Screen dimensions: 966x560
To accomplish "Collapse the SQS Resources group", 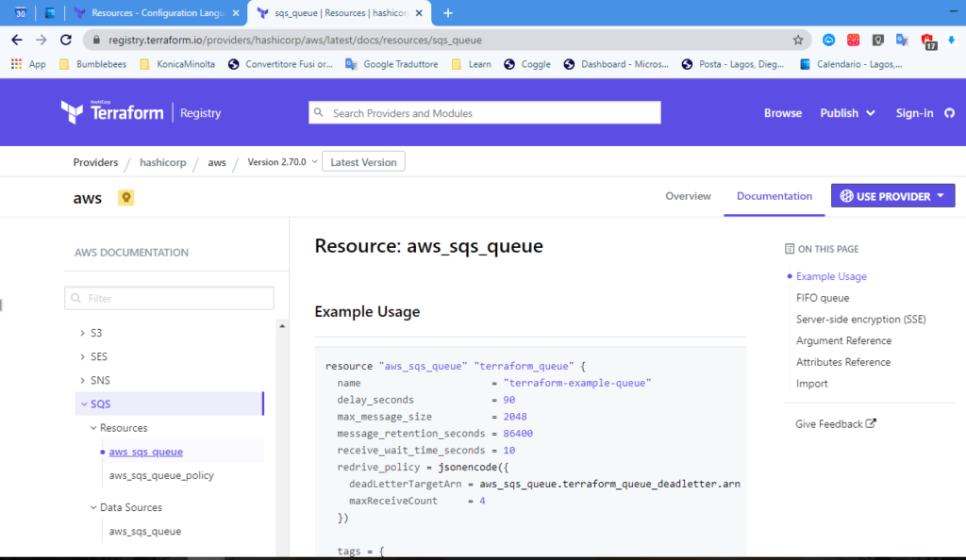I will pyautogui.click(x=119, y=428).
